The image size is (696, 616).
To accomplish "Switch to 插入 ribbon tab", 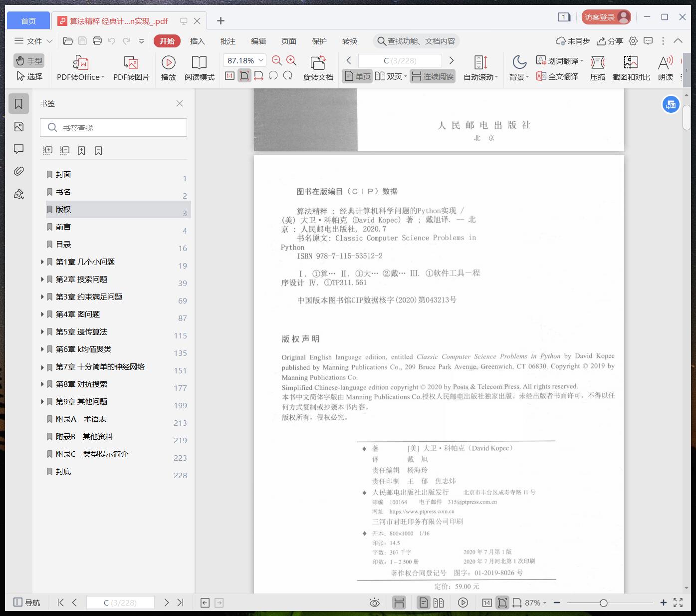I will point(198,41).
